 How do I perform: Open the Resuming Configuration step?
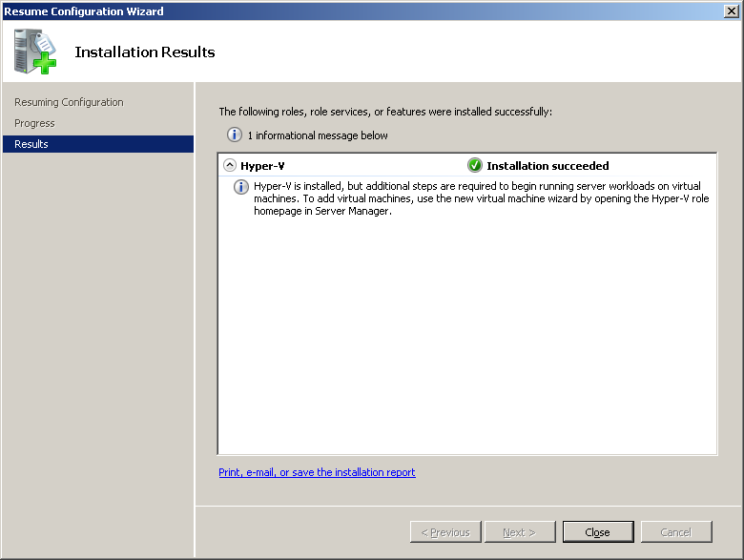click(x=69, y=102)
